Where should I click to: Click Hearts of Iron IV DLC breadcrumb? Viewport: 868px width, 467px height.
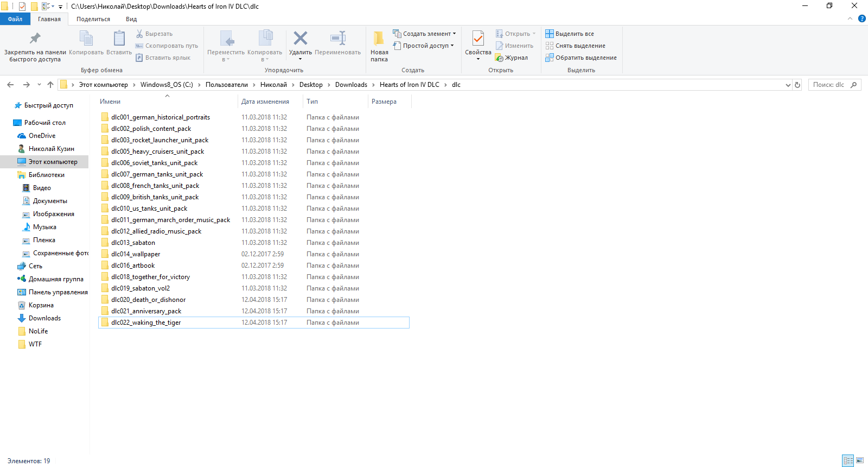tap(410, 85)
